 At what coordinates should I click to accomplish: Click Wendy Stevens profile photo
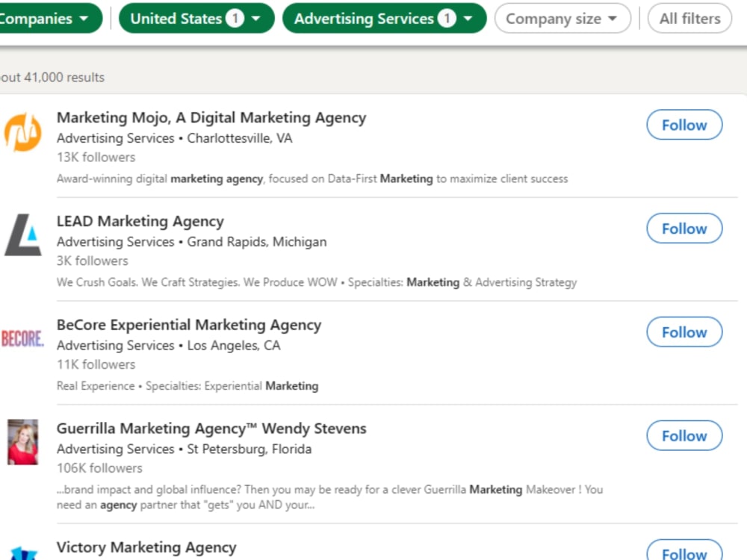pos(23,442)
